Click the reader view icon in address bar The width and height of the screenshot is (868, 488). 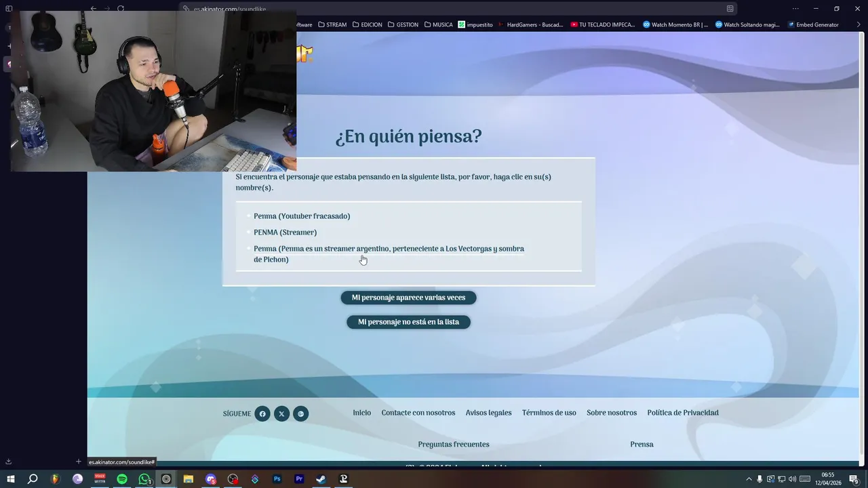[730, 9]
